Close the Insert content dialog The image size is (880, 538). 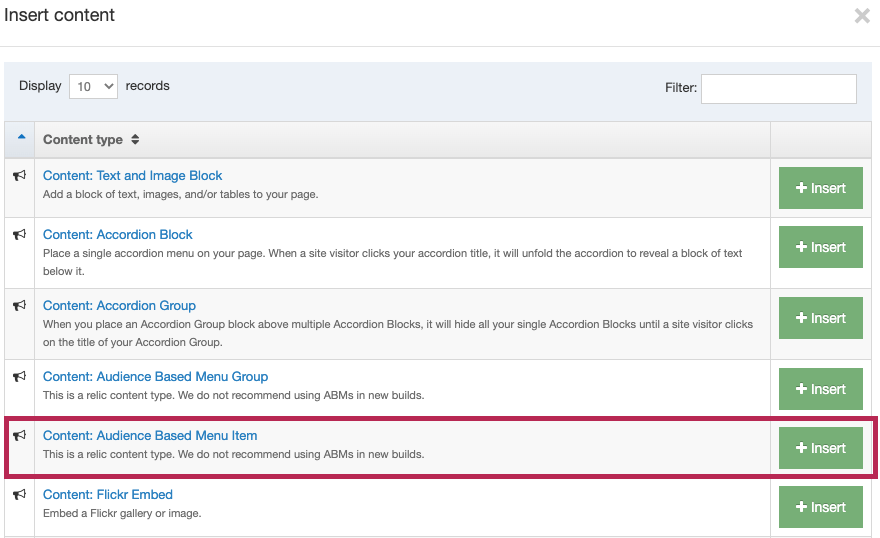coord(861,16)
